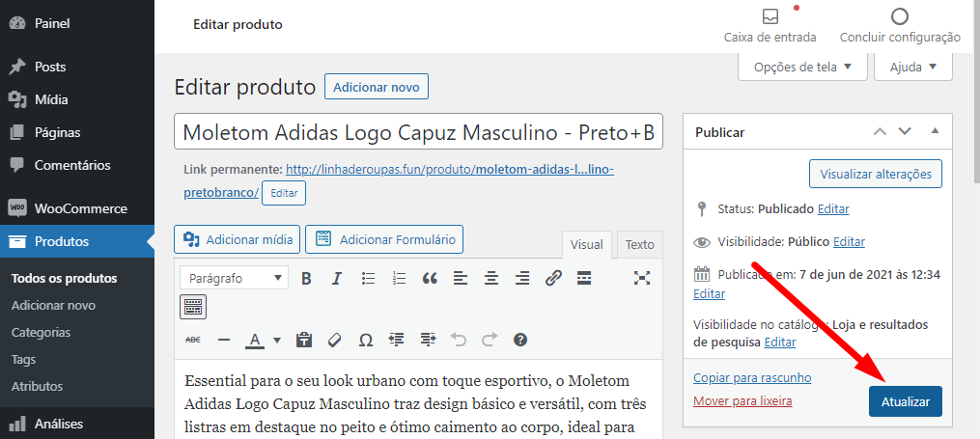Click the Adicionar Formulário button
Viewport: 980px width, 439px height.
pyautogui.click(x=384, y=240)
